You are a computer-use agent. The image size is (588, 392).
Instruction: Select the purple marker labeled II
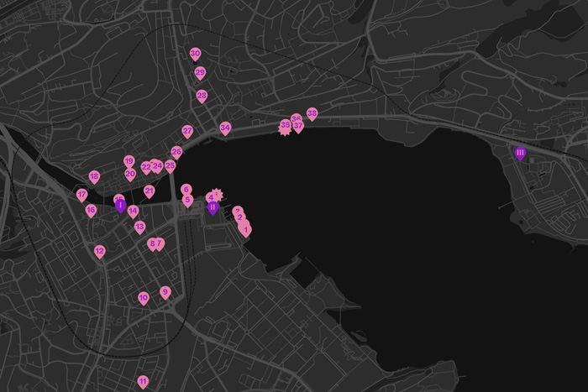pyautogui.click(x=213, y=206)
